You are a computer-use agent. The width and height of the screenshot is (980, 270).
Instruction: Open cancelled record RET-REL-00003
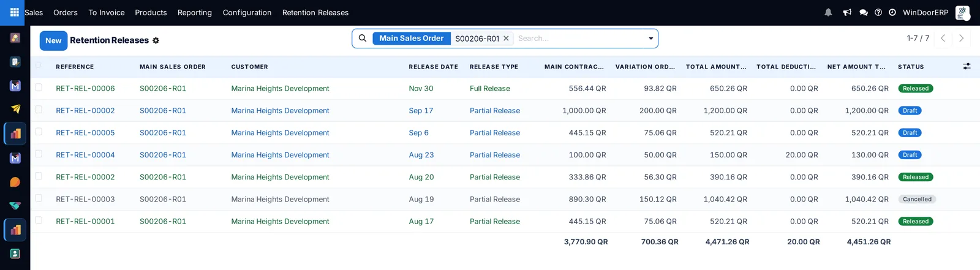coord(85,199)
